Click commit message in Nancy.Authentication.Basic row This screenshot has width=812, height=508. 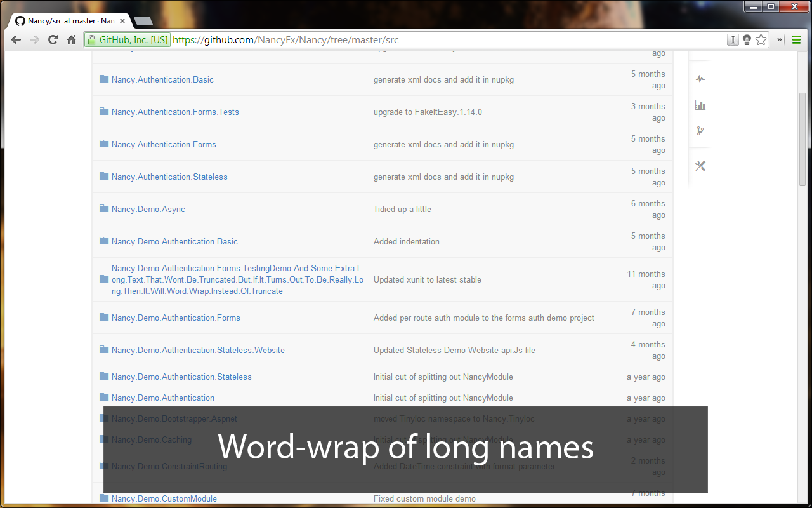443,79
